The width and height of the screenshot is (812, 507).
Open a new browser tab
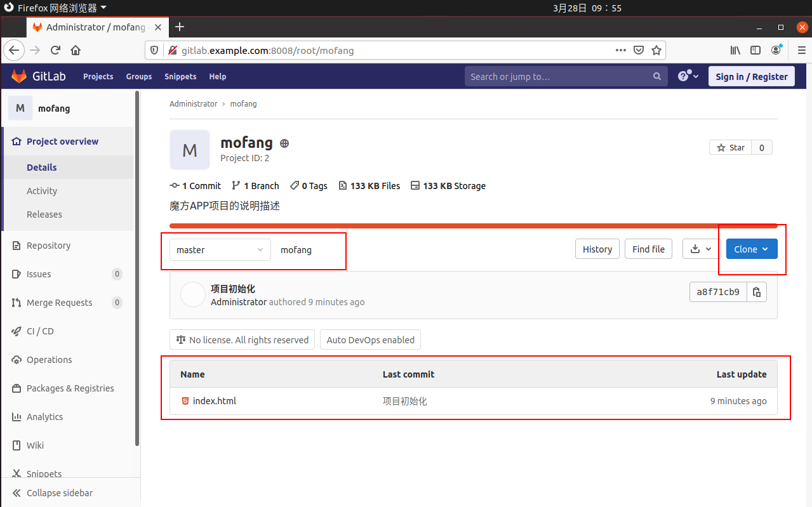(180, 27)
